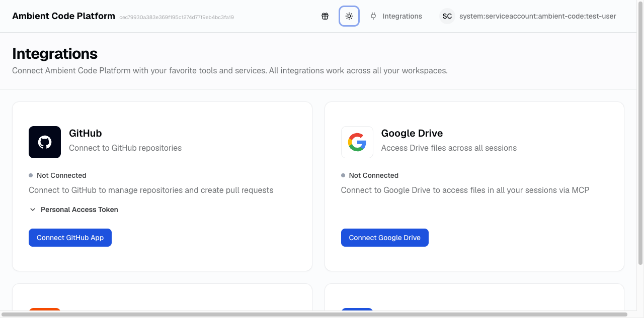Viewport: 644px width, 318px height.
Task: Open the what's new gift icon
Action: point(325,16)
